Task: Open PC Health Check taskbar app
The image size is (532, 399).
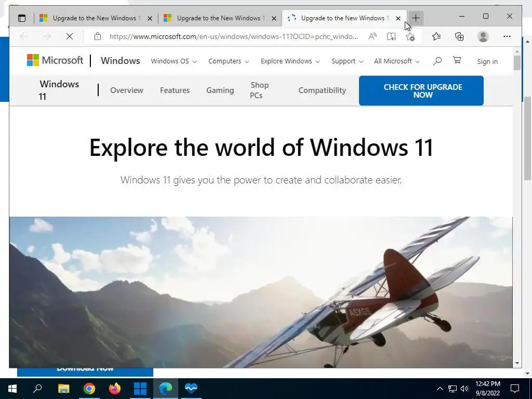Action: click(191, 389)
